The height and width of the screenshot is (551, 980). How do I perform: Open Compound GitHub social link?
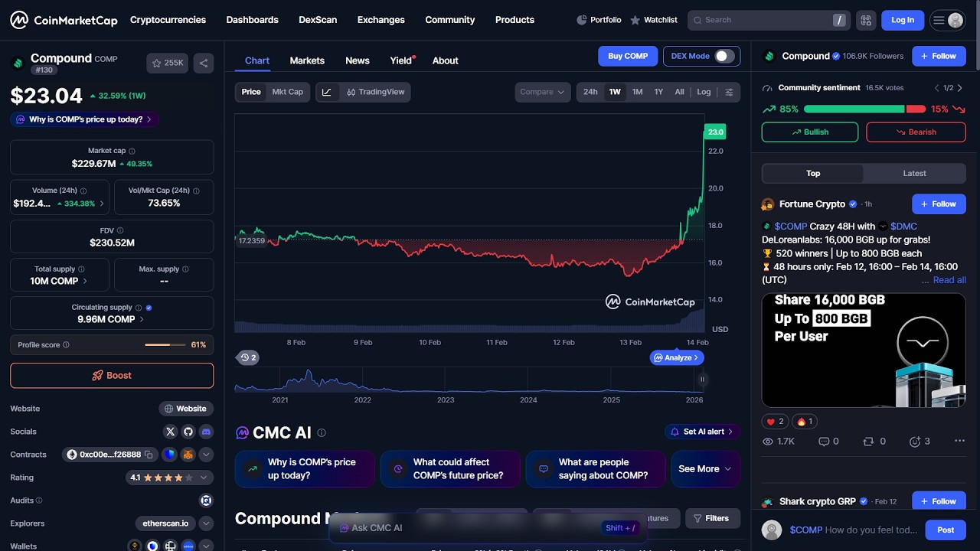pos(188,432)
